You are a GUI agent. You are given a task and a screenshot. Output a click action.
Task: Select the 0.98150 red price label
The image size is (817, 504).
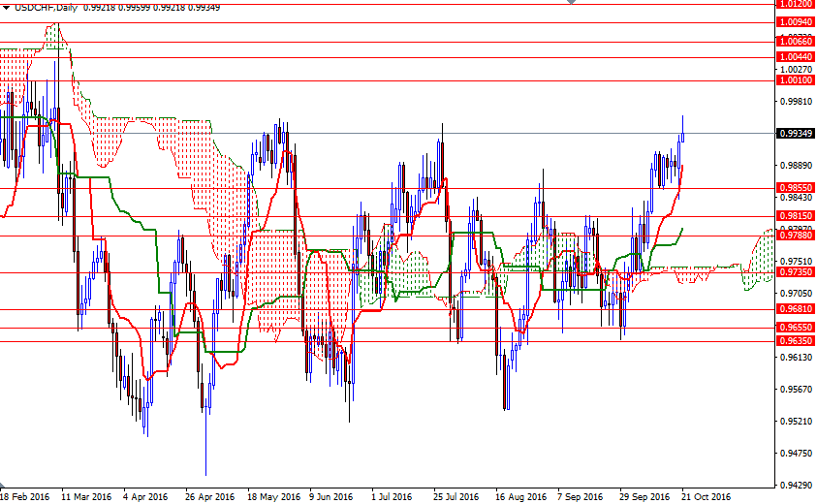point(795,216)
